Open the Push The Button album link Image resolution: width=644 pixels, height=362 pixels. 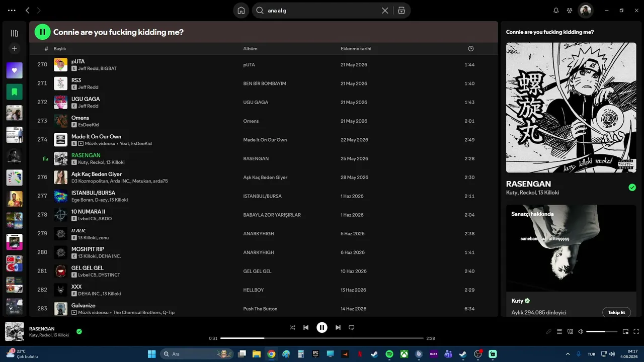coord(260,309)
